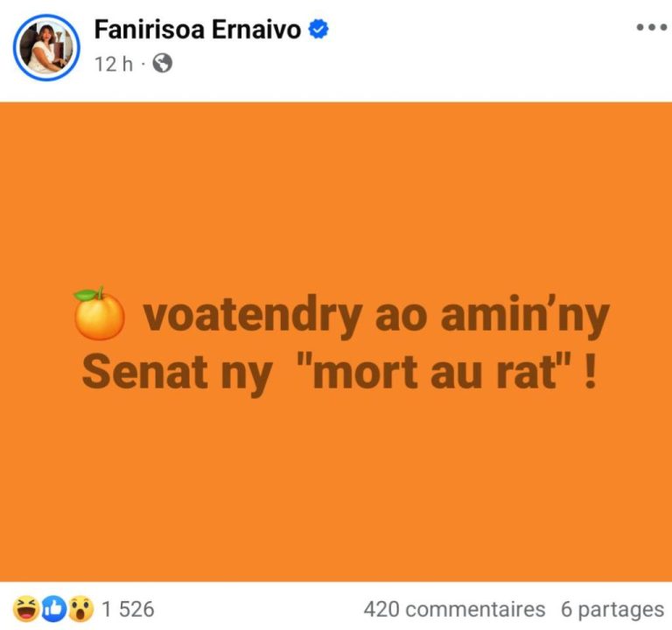The width and height of the screenshot is (672, 630).
Task: Click the 12 h post timestamp
Action: (114, 64)
